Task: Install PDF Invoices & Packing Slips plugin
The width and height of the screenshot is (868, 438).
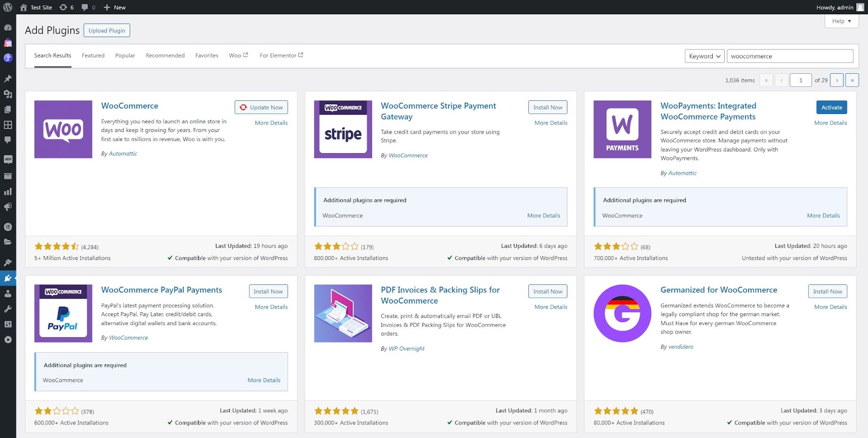Action: click(x=547, y=291)
